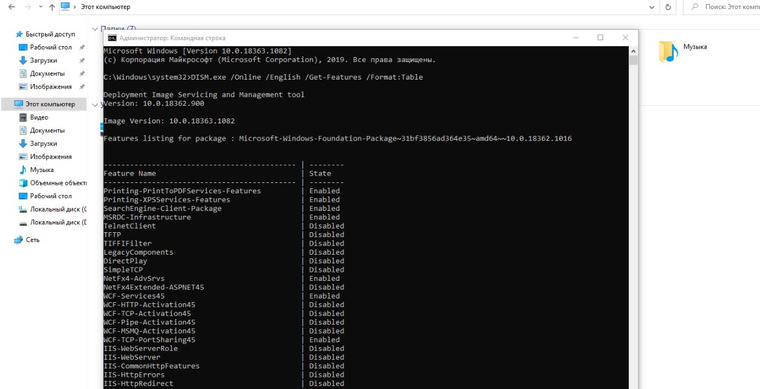Open the recent locations dropdown arrow
The height and width of the screenshot is (389, 760).
pos(41,8)
